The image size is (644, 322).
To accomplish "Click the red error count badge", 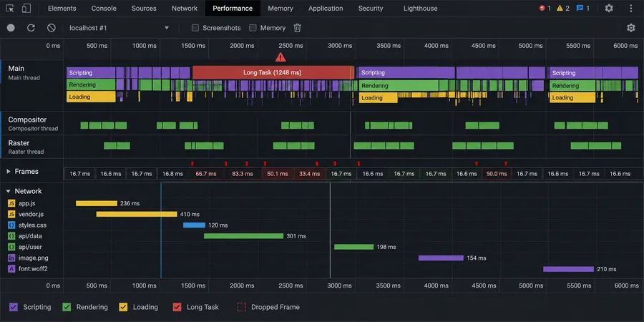I will click(545, 8).
